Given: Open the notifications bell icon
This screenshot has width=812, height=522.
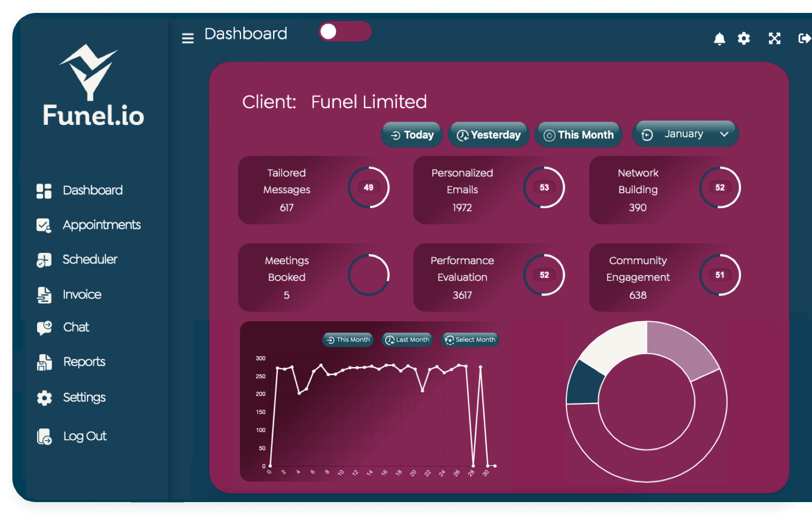Looking at the screenshot, I should [720, 38].
